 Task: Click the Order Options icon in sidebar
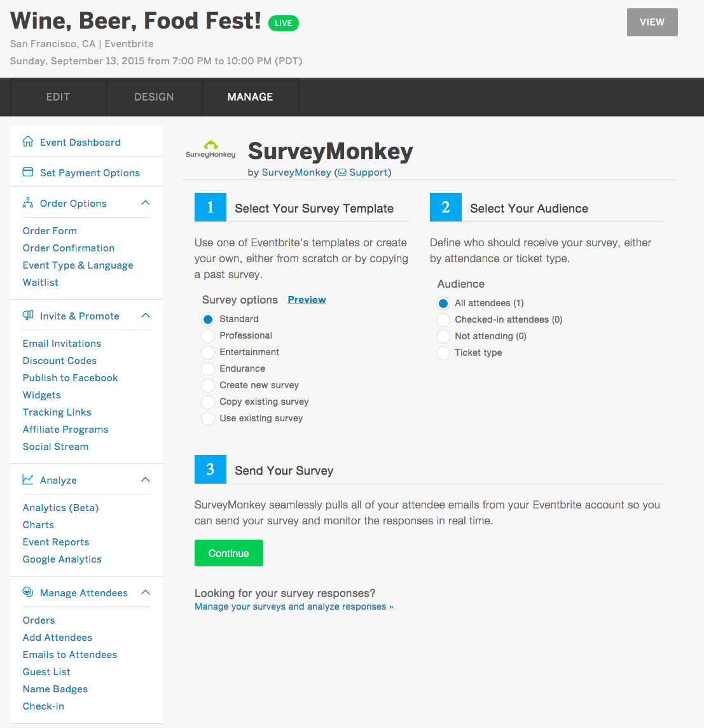27,203
